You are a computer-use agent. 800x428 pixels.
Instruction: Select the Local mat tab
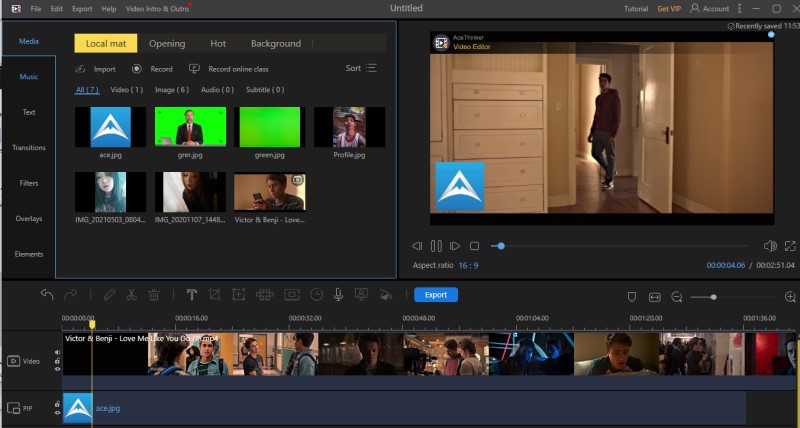(106, 43)
